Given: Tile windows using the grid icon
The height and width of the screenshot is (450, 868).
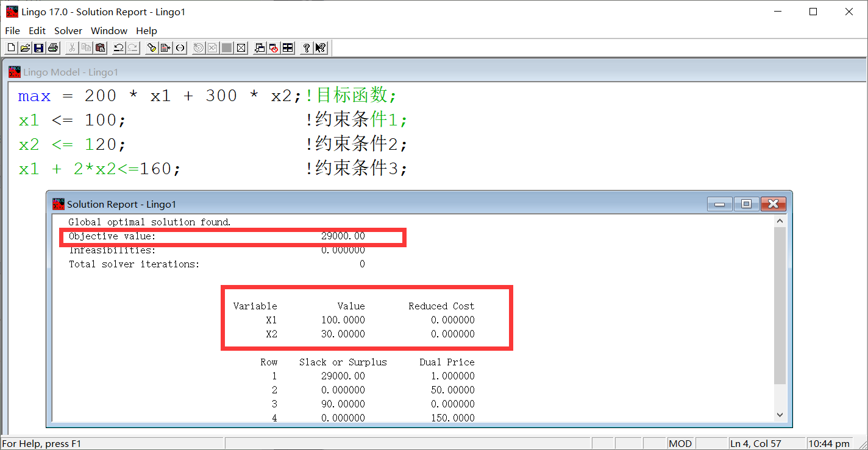Looking at the screenshot, I should (x=288, y=47).
